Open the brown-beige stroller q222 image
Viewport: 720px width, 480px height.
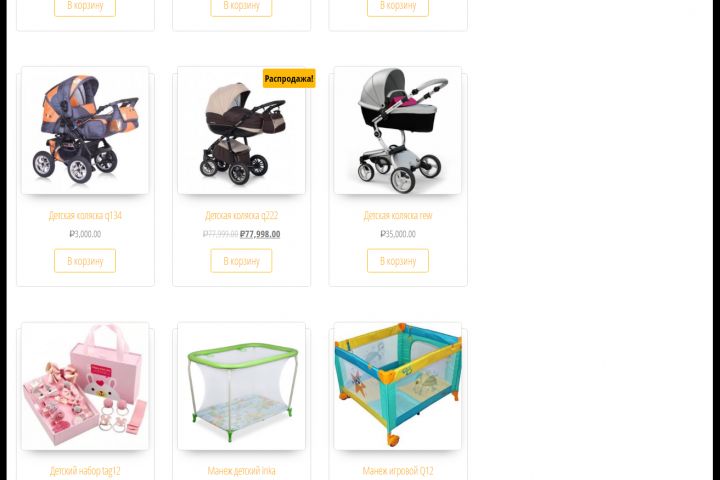click(242, 130)
